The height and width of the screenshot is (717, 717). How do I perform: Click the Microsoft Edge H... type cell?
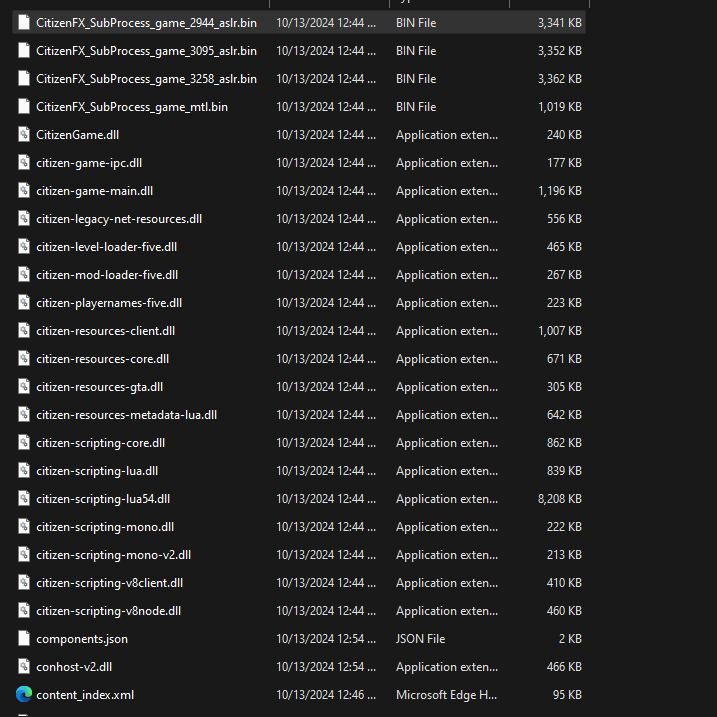446,695
